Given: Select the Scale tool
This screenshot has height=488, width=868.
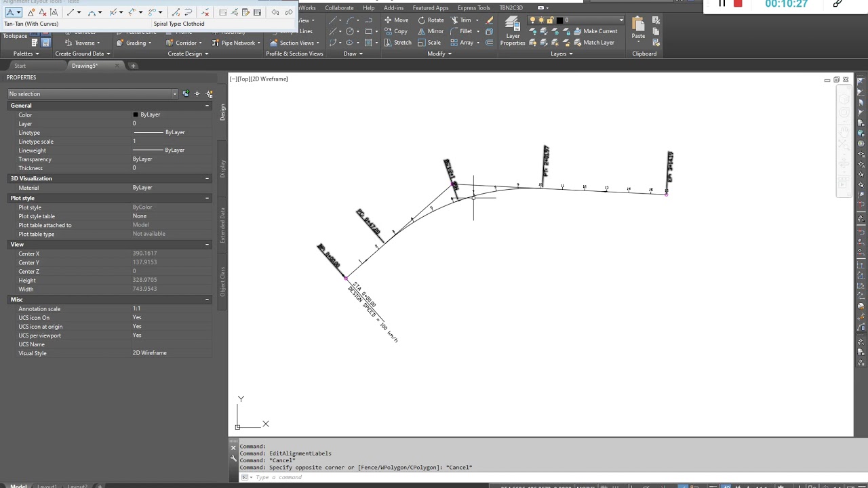Looking at the screenshot, I should pos(429,42).
